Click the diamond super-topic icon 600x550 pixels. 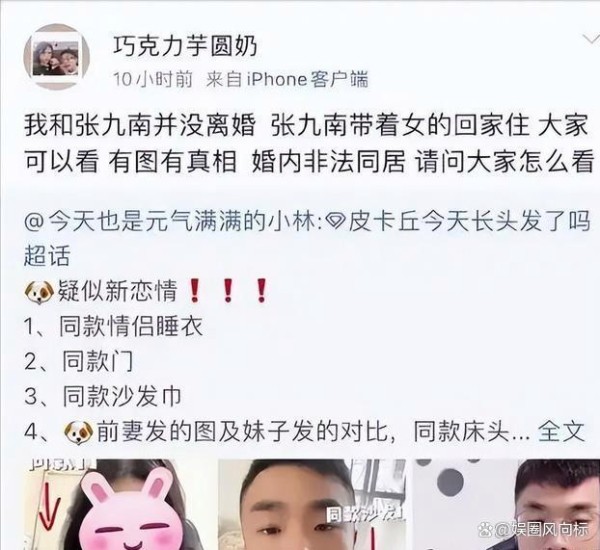coord(337,222)
